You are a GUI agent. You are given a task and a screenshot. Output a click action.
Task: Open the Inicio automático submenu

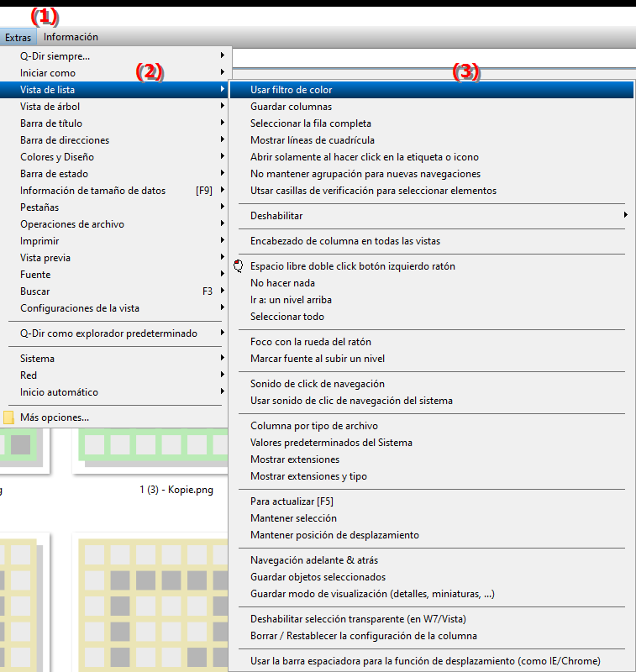point(115,392)
